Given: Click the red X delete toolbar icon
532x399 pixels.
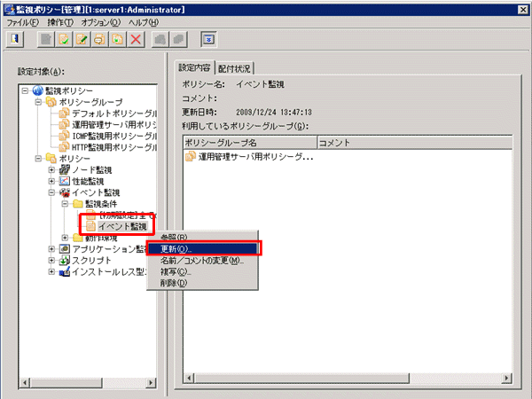Looking at the screenshot, I should coord(136,39).
